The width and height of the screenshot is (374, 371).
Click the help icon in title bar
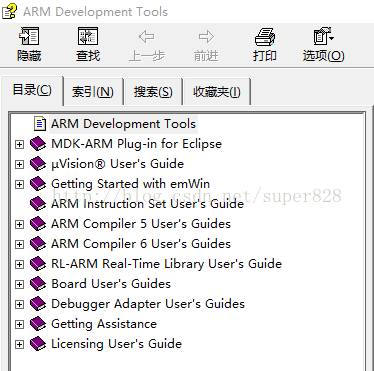(x=9, y=11)
